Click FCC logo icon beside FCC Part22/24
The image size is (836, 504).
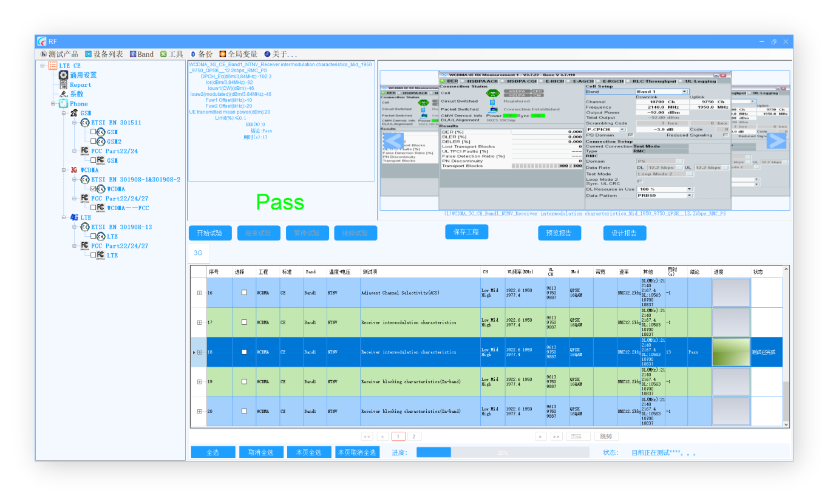click(x=85, y=151)
